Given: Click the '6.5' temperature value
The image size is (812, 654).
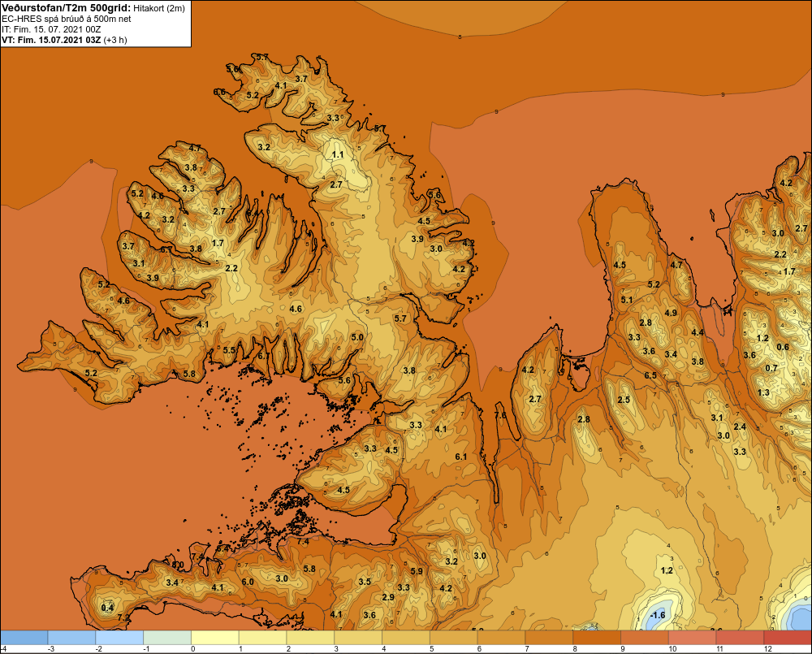Looking at the screenshot, I should click(x=650, y=375).
